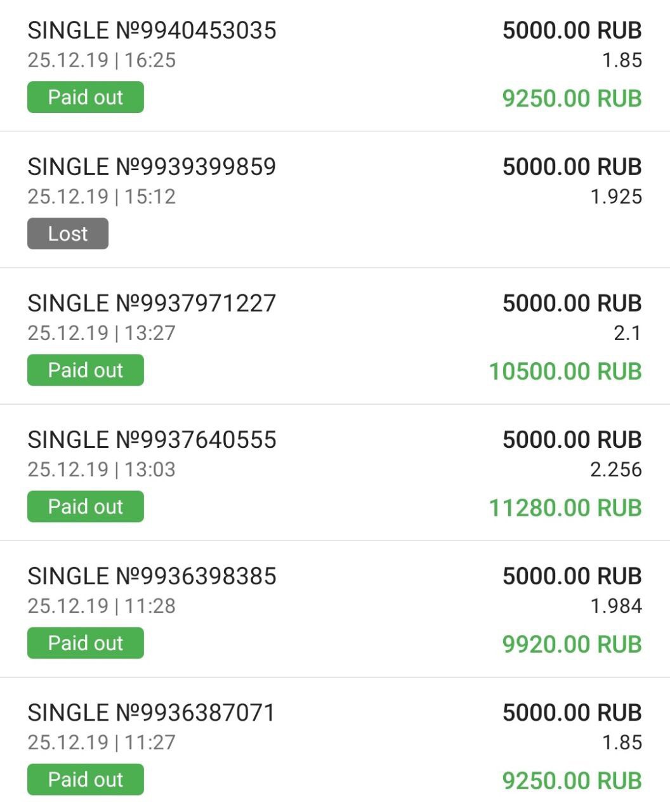Image resolution: width=670 pixels, height=812 pixels.
Task: Click the Paid out badge dated 16:25
Action: [86, 97]
